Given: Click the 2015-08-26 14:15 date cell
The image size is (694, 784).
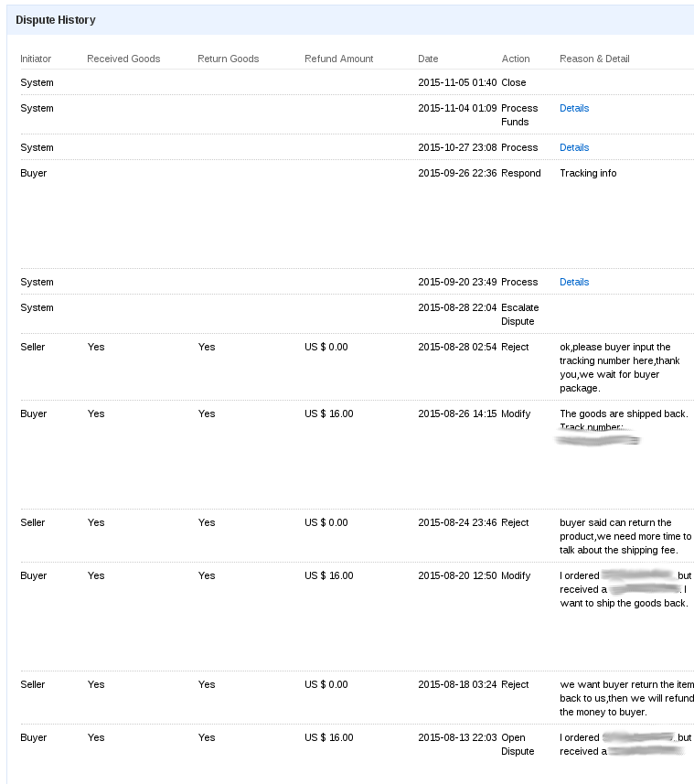Looking at the screenshot, I should click(457, 413).
